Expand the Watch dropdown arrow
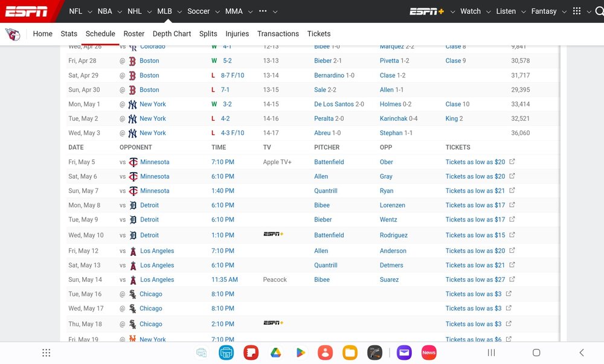The height and width of the screenshot is (364, 604). pyautogui.click(x=488, y=12)
